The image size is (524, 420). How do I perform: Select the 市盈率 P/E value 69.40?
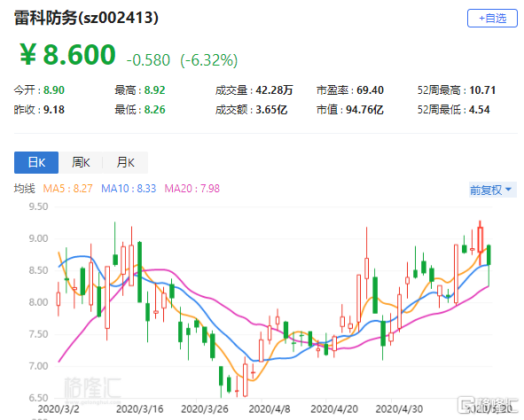click(370, 90)
